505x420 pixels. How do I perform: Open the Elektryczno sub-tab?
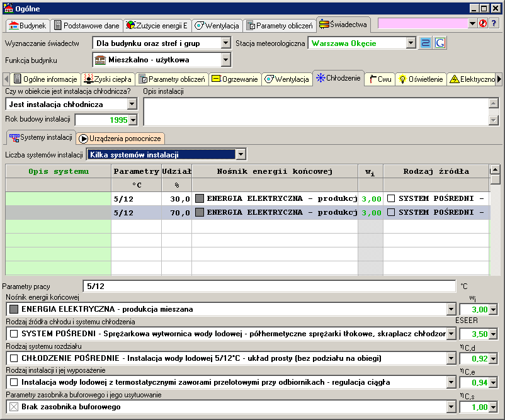point(472,79)
